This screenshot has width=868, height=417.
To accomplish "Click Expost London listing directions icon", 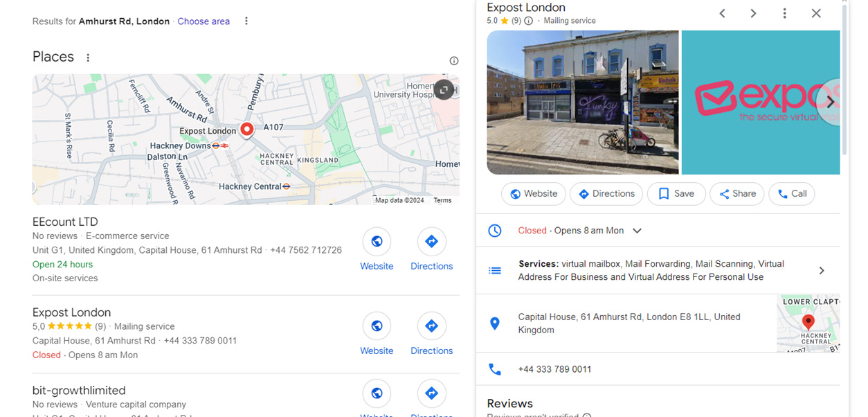I will click(431, 326).
